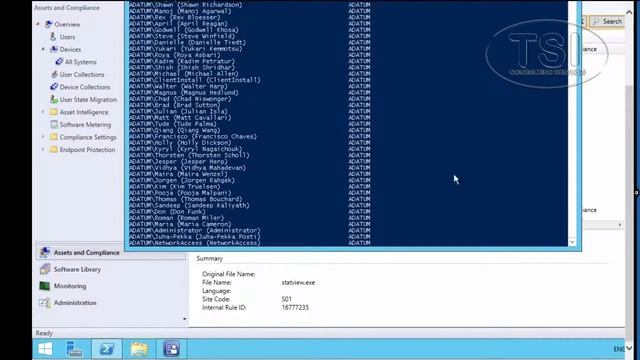Select the Users icon in tree

tap(53, 37)
